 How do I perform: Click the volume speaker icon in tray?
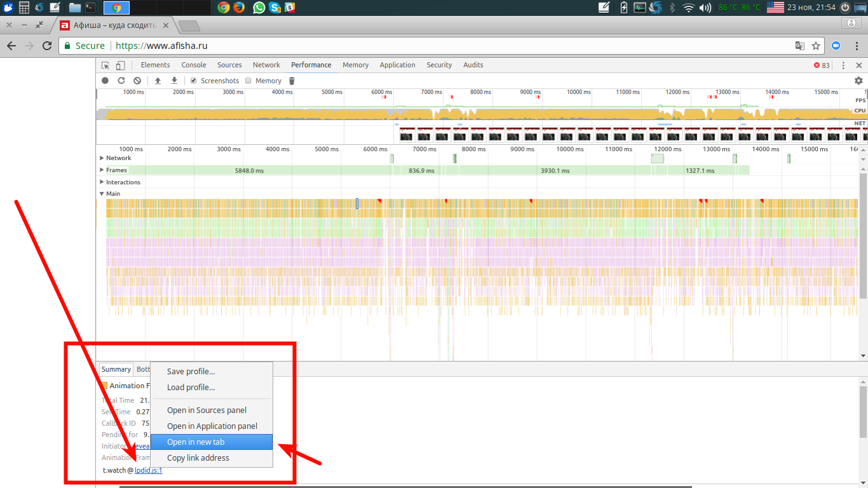tap(705, 8)
